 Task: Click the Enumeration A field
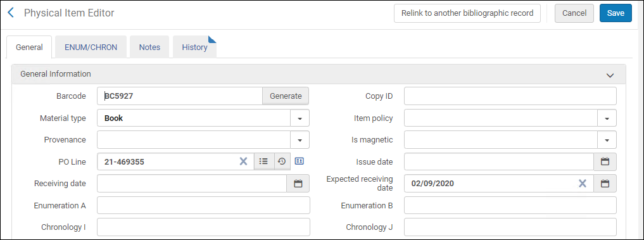[x=203, y=205]
